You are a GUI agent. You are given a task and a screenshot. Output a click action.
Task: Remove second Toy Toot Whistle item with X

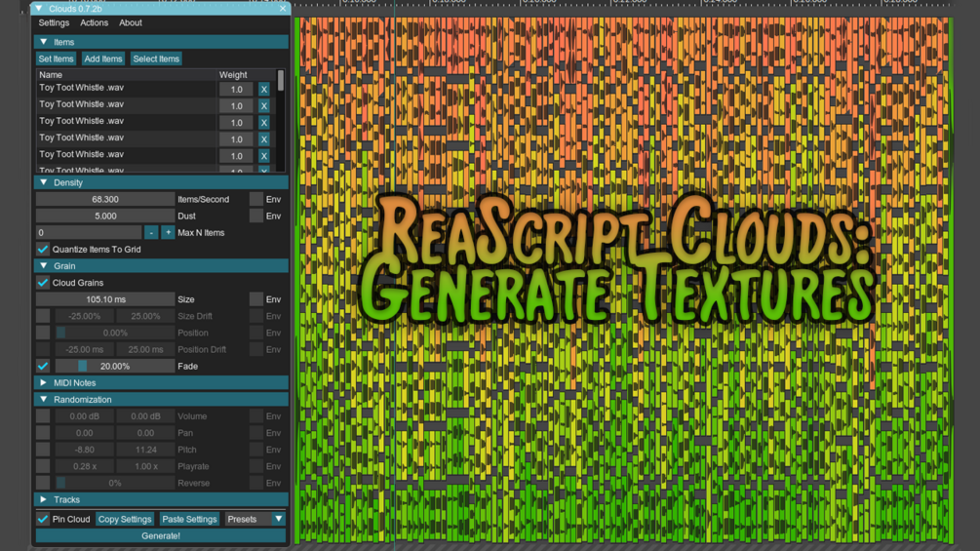[x=263, y=106]
